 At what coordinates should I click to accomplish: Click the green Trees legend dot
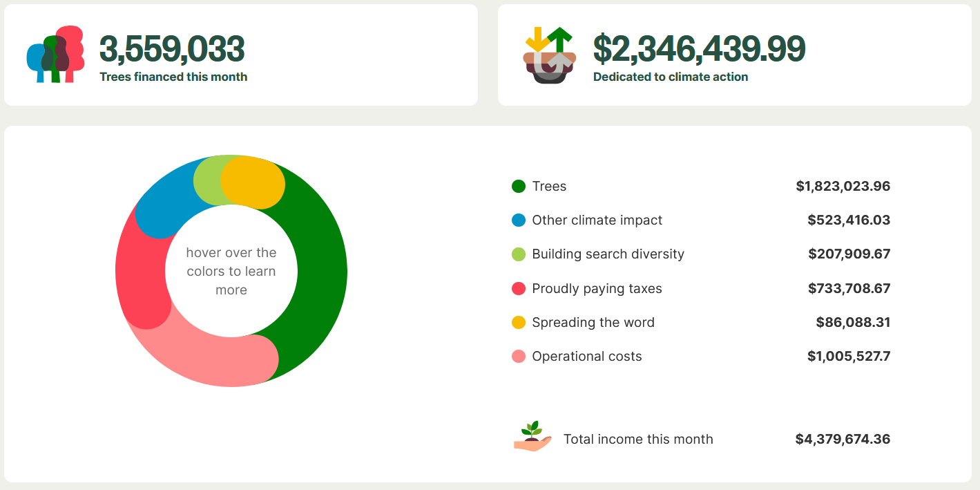pyautogui.click(x=519, y=186)
